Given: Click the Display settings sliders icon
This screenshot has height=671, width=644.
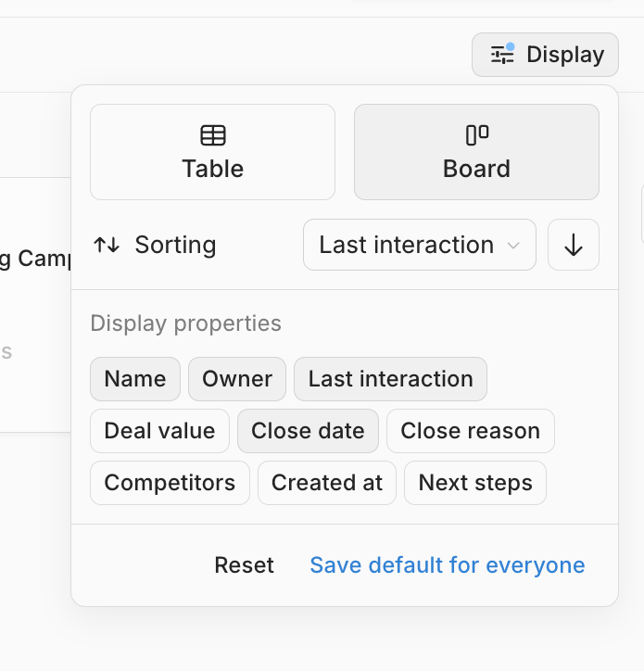Looking at the screenshot, I should [501, 55].
